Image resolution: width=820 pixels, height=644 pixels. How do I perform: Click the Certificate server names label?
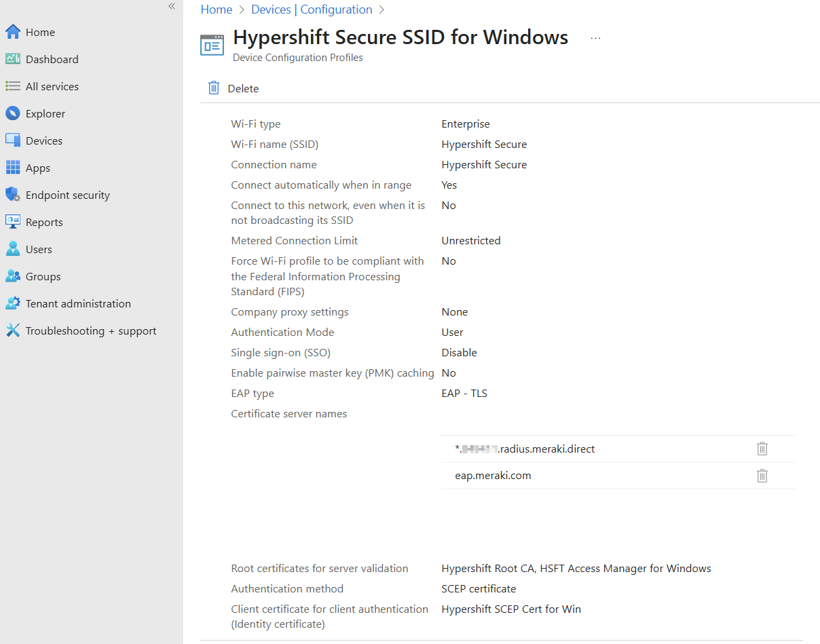click(289, 413)
